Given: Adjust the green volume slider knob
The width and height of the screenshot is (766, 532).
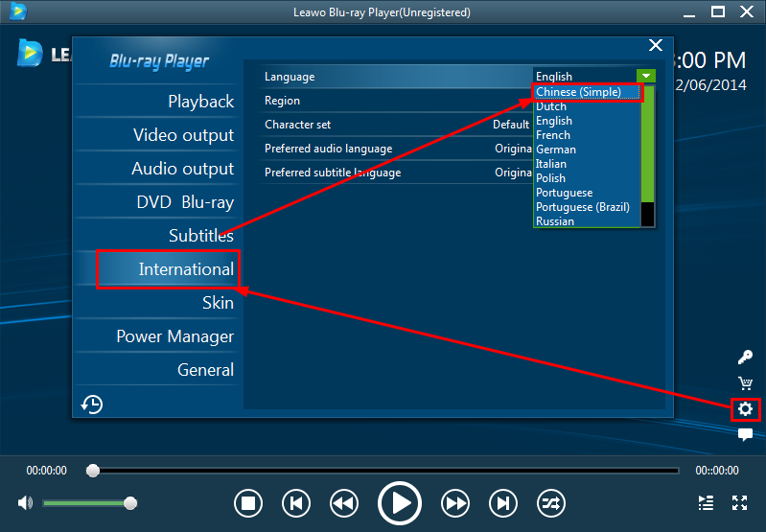Looking at the screenshot, I should click(130, 503).
